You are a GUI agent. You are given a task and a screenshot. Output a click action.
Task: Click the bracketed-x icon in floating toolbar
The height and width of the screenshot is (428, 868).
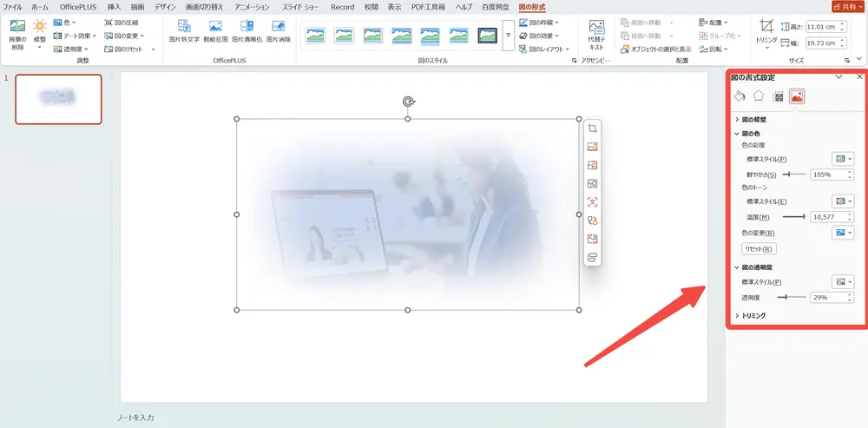coord(592,202)
